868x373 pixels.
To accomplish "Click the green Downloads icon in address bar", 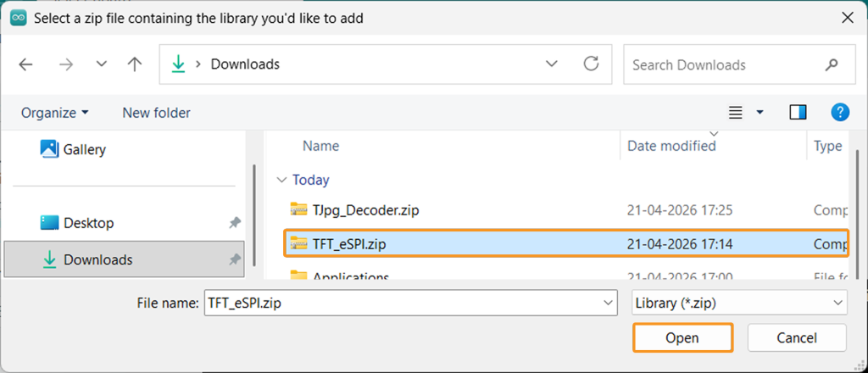I will pos(178,64).
